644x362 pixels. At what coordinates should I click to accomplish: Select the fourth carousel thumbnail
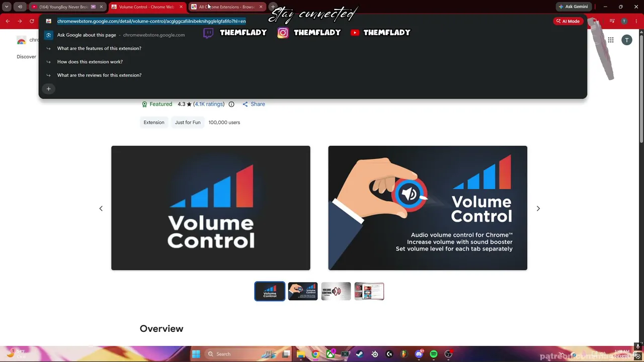point(369,291)
